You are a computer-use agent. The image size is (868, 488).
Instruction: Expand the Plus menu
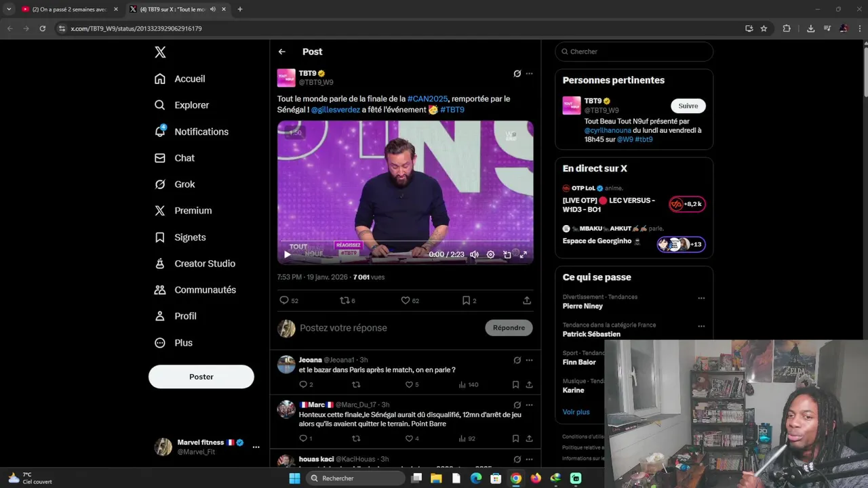coord(174,343)
